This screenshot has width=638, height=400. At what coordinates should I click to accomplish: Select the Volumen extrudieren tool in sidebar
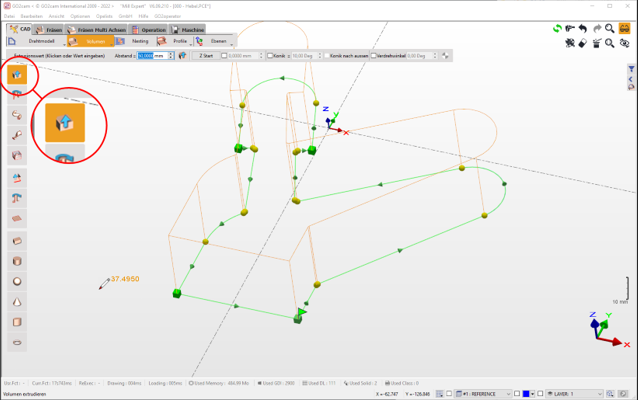16,75
